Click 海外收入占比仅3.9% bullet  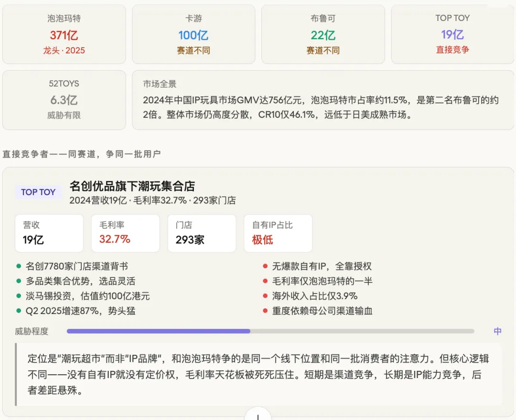pyautogui.click(x=311, y=296)
